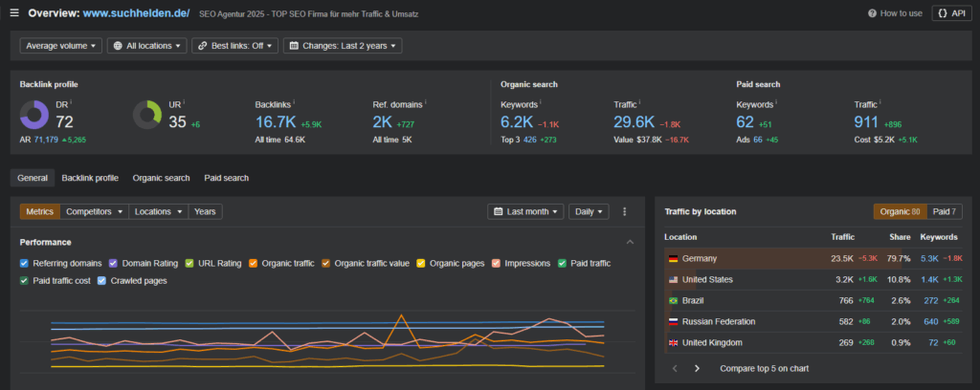This screenshot has height=390, width=980.
Task: Open Germany keywords value 5.3K
Action: [930, 258]
